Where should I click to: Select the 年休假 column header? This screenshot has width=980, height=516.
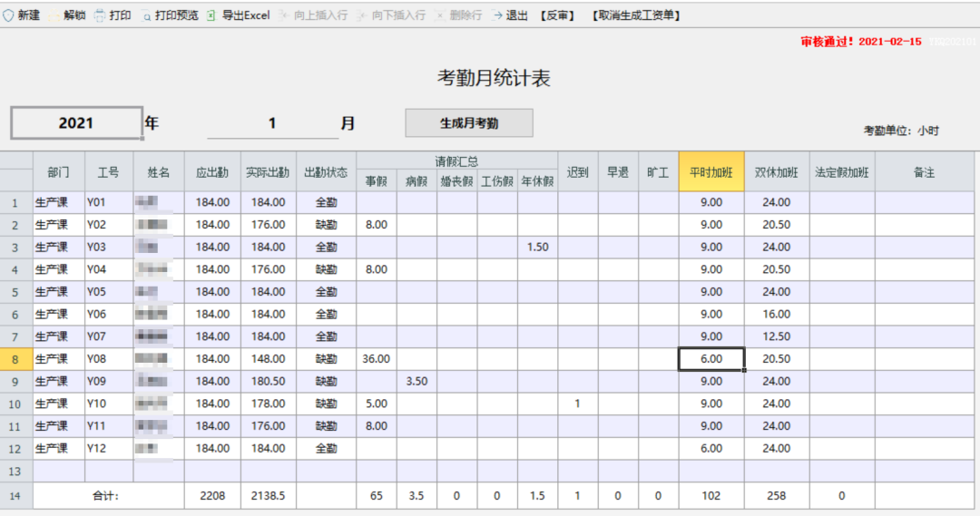(x=537, y=181)
